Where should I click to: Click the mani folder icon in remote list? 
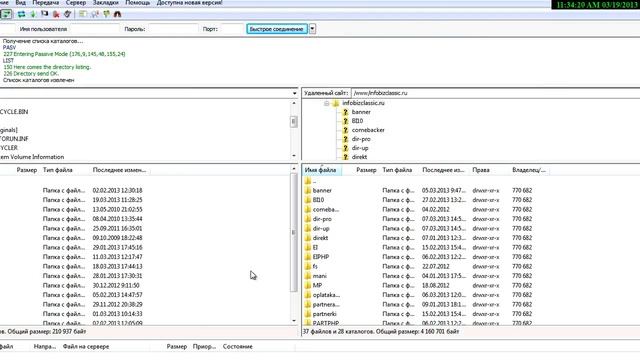(308, 276)
